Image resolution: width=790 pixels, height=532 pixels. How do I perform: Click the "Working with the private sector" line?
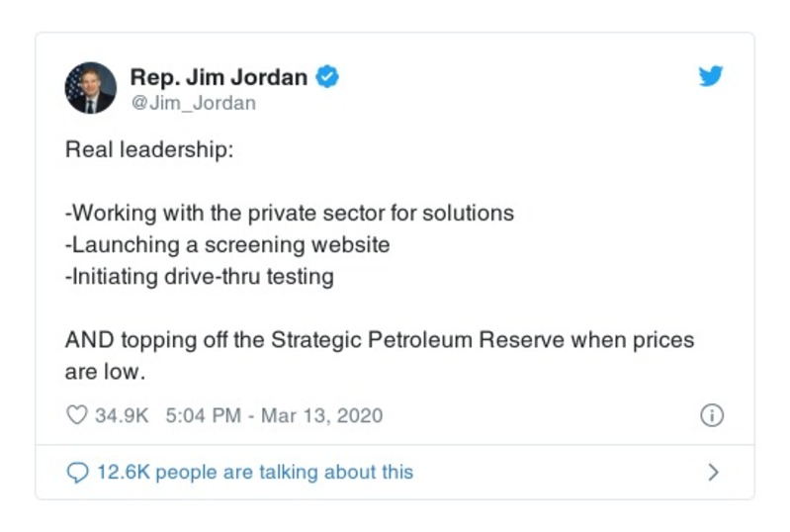click(290, 214)
